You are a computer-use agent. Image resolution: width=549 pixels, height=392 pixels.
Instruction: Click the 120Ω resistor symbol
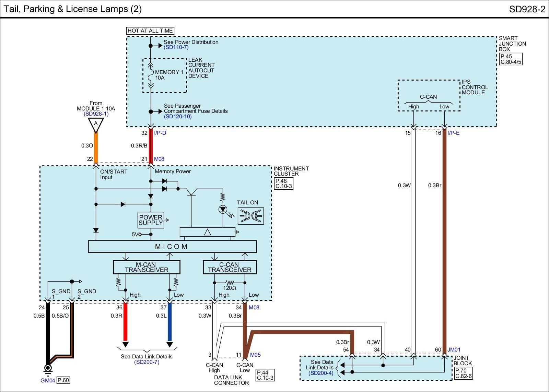click(229, 283)
